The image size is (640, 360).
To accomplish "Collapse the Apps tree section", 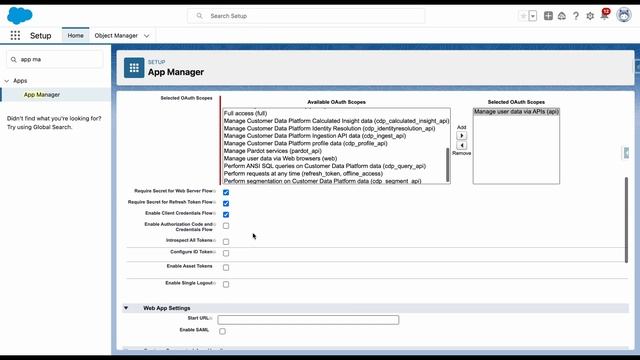I will coord(7,81).
